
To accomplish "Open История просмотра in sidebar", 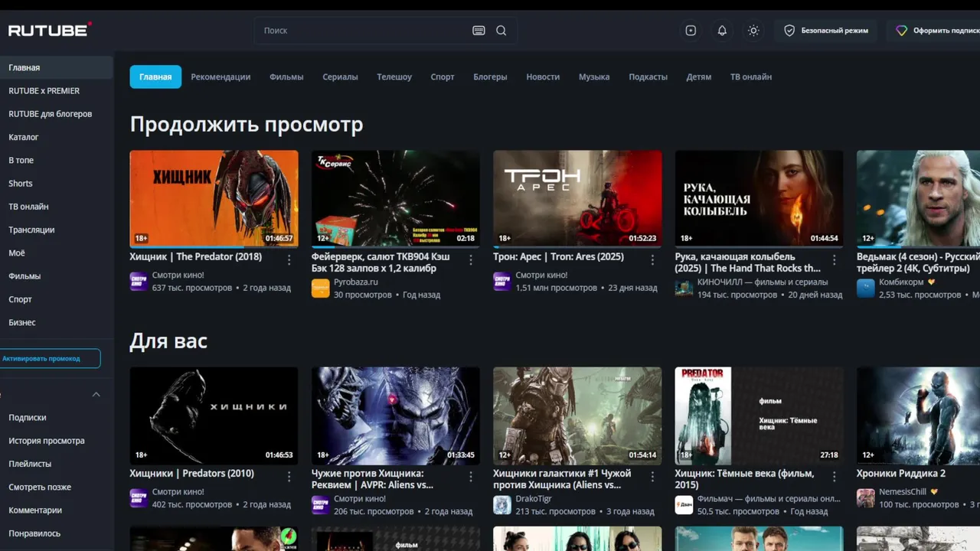I will point(57,441).
